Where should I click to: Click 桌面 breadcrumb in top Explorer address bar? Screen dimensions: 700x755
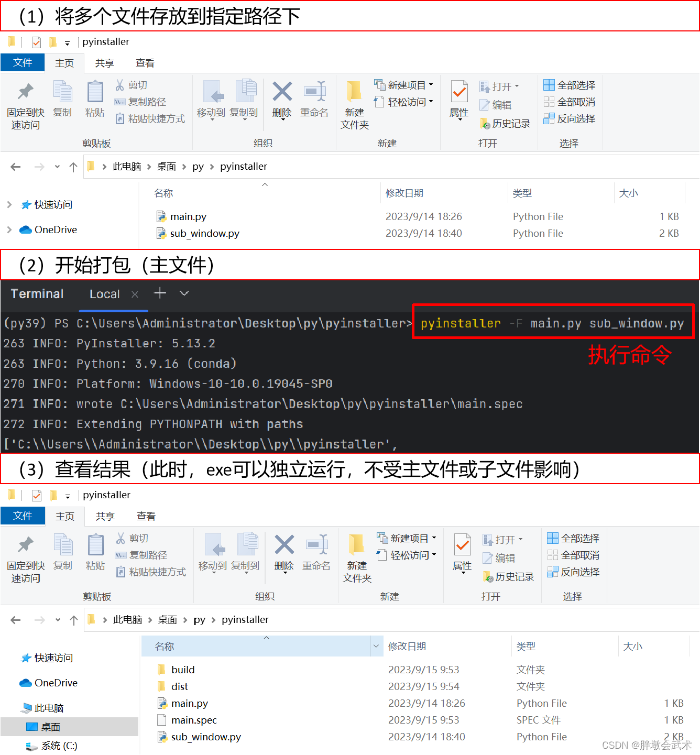[x=167, y=167]
